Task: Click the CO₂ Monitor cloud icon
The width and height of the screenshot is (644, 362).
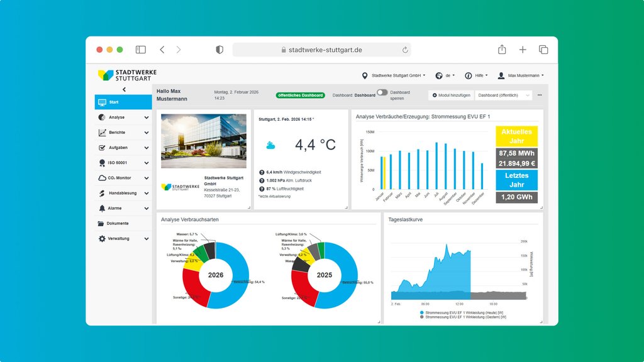Action: click(102, 178)
